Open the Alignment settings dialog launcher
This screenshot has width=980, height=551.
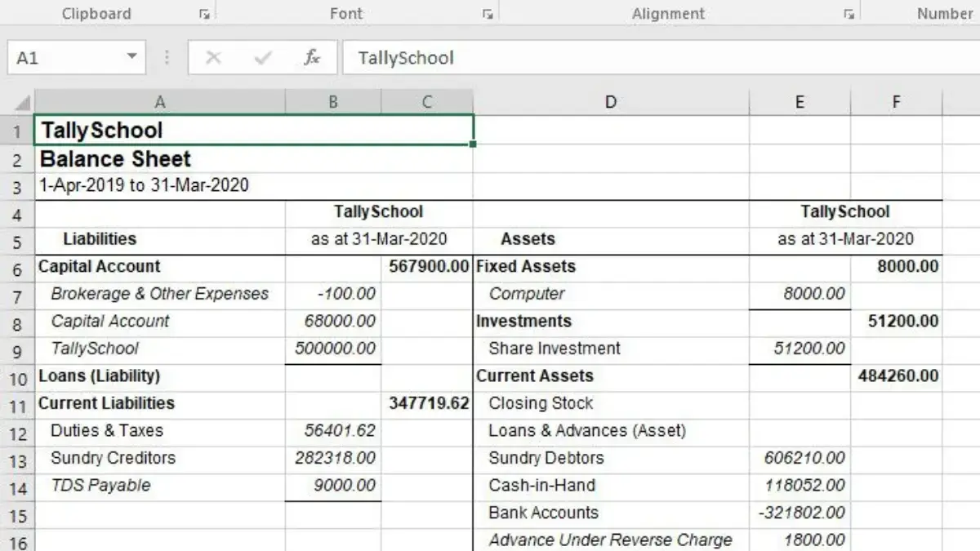[849, 14]
